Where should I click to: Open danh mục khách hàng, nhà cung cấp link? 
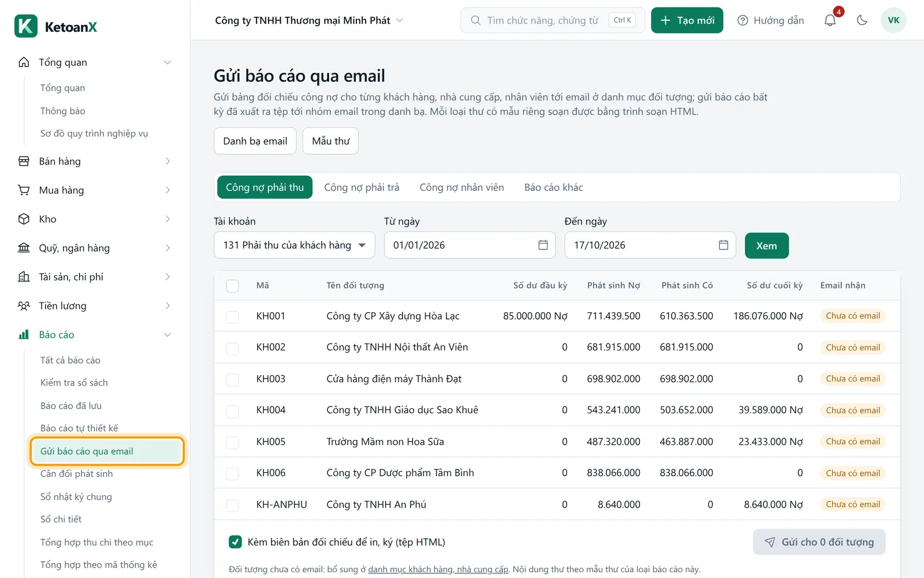pyautogui.click(x=438, y=569)
